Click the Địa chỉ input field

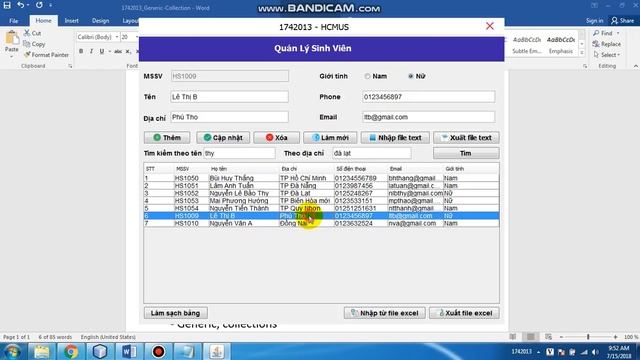click(x=229, y=117)
